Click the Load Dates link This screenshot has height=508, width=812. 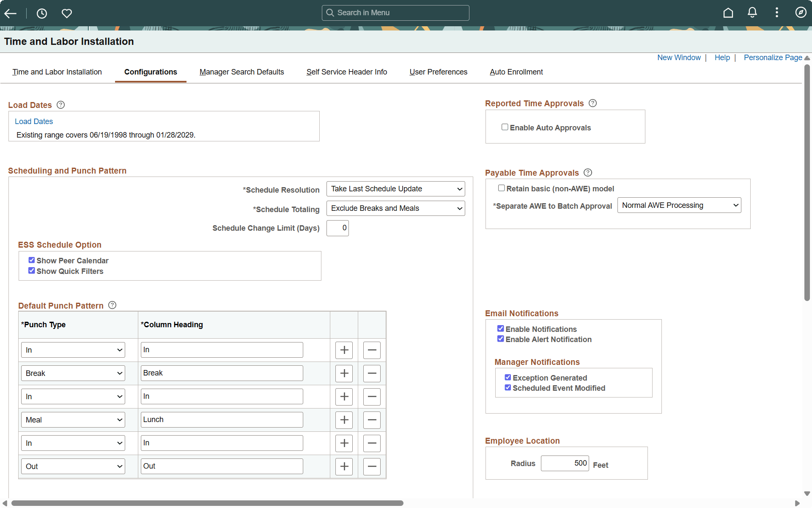34,121
